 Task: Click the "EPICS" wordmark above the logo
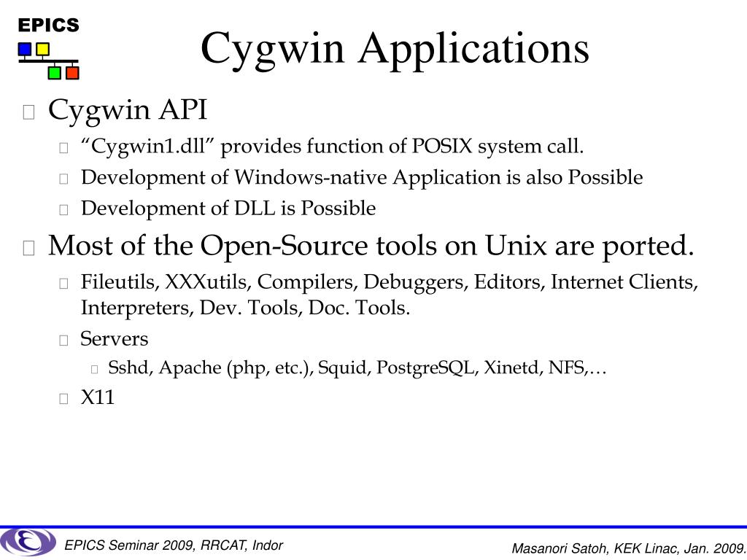pos(49,26)
